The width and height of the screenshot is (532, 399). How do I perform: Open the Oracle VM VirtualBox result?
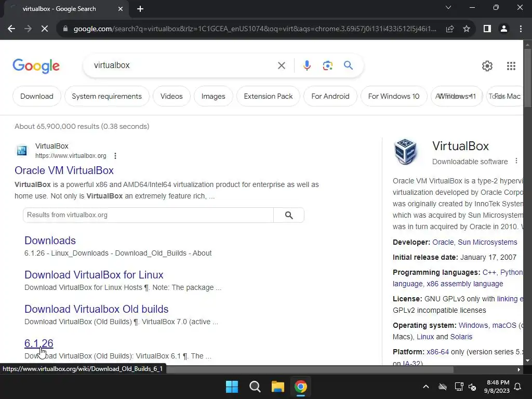(x=64, y=170)
